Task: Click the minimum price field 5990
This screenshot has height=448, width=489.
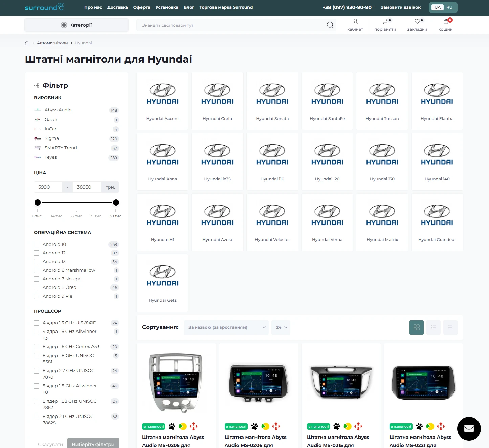Action: click(48, 187)
